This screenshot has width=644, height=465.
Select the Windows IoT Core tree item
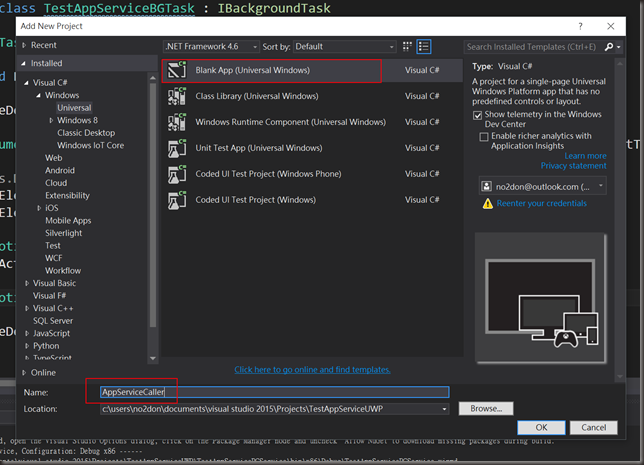[x=90, y=145]
